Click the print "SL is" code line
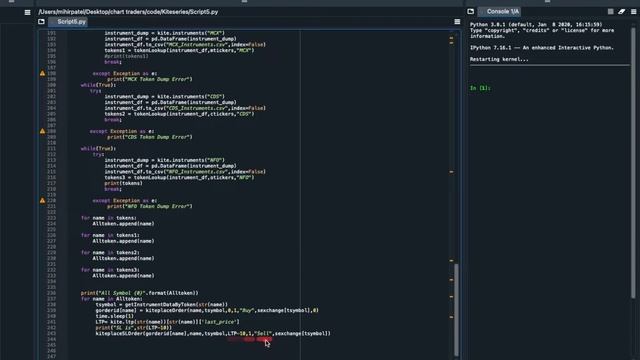640x360 pixels. [133, 327]
